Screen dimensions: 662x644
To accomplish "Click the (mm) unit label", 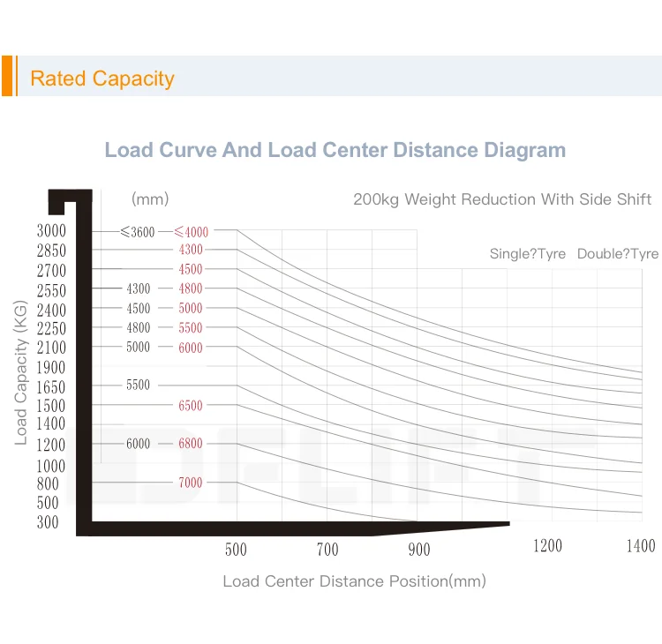I will tap(150, 199).
